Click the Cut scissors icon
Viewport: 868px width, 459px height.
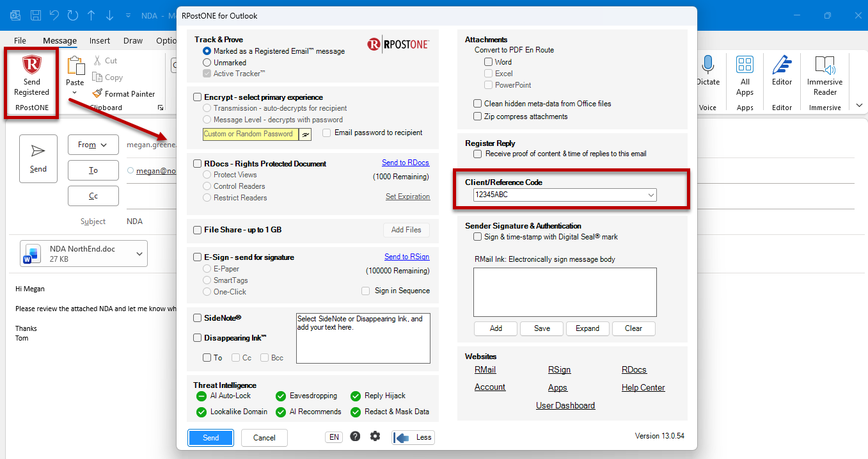click(x=97, y=61)
